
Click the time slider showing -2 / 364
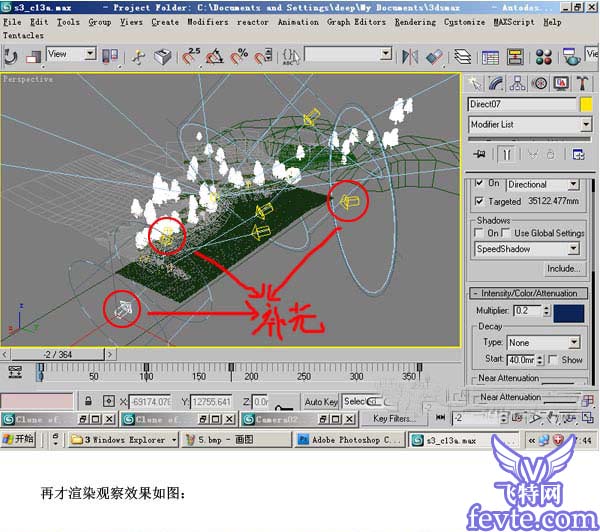(57, 354)
